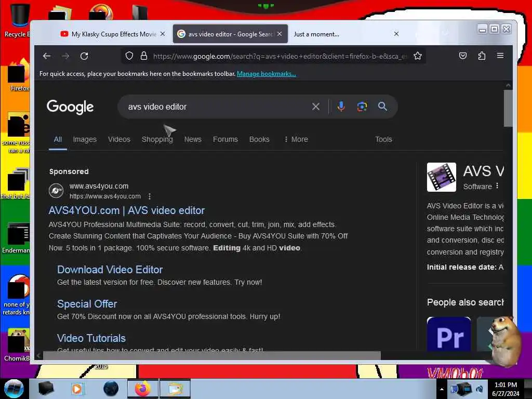
Task: Select the Enderman desktop icon
Action: click(16, 237)
